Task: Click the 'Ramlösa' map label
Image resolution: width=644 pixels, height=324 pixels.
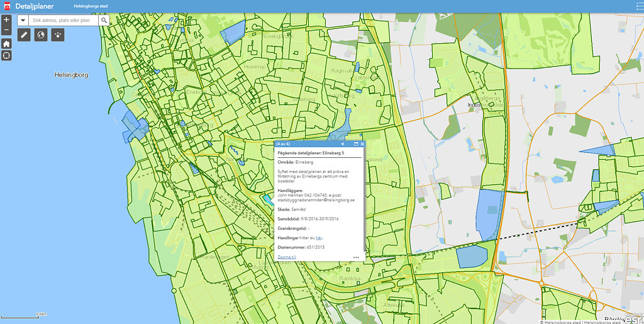Action: pyautogui.click(x=350, y=279)
